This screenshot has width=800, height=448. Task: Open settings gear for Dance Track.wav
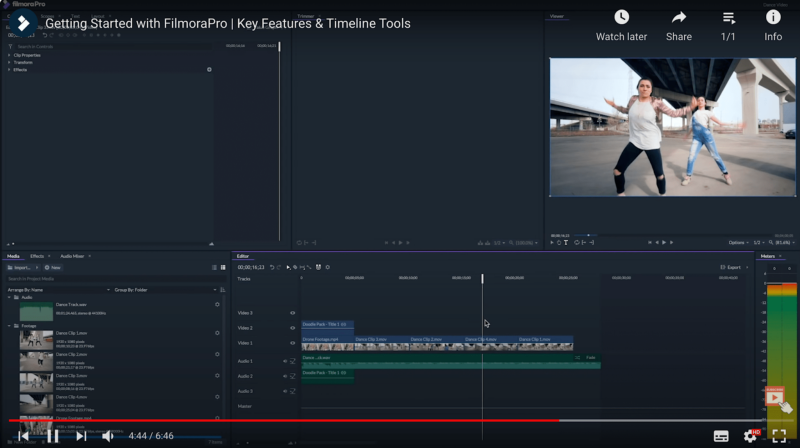217,305
